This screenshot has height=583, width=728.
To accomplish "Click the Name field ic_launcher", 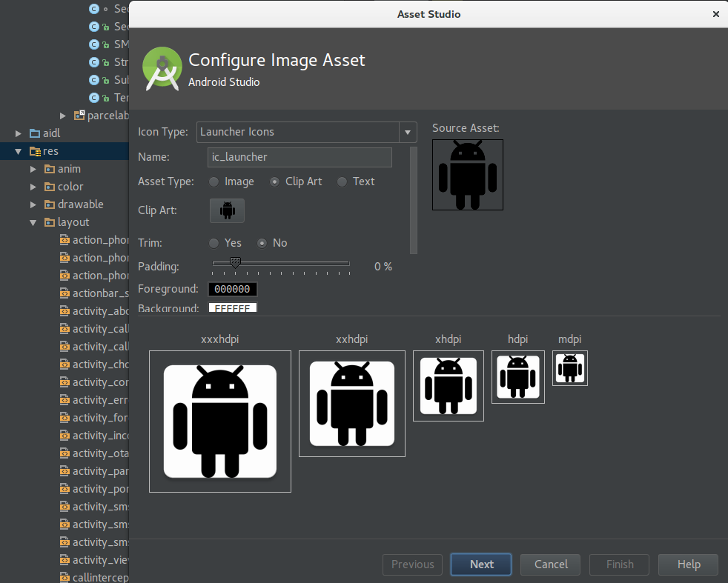I will pos(300,157).
